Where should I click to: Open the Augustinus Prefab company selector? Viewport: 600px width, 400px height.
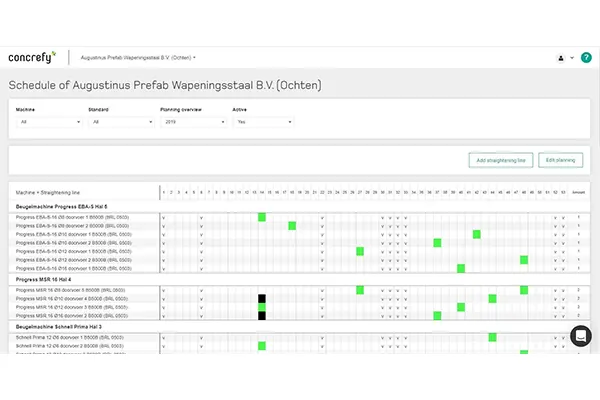pyautogui.click(x=153, y=58)
